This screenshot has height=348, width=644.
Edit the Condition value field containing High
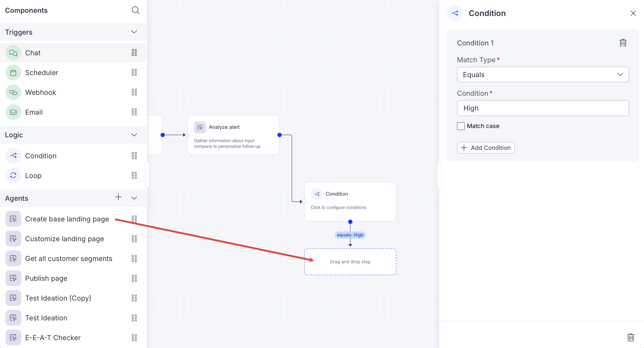(542, 108)
